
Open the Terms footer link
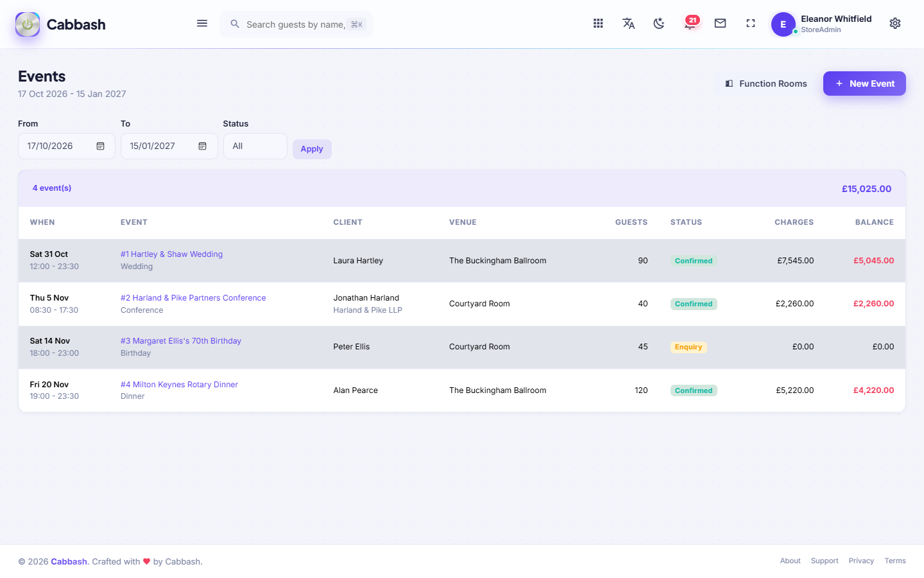click(895, 561)
